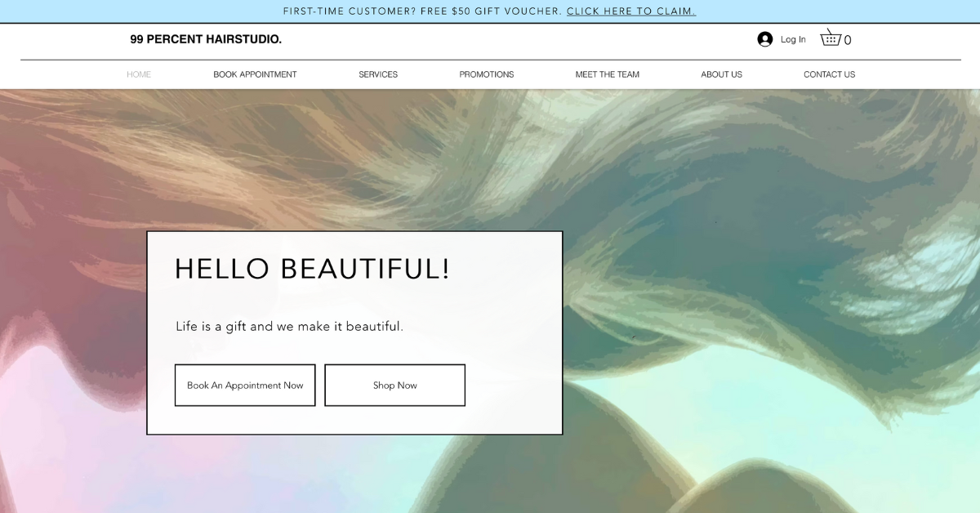
Task: Click the user avatar icon beside Log In
Action: (x=765, y=39)
